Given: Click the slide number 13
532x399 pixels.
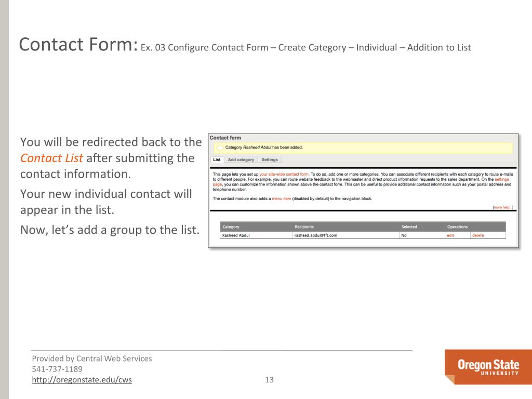Looking at the screenshot, I should [270, 380].
